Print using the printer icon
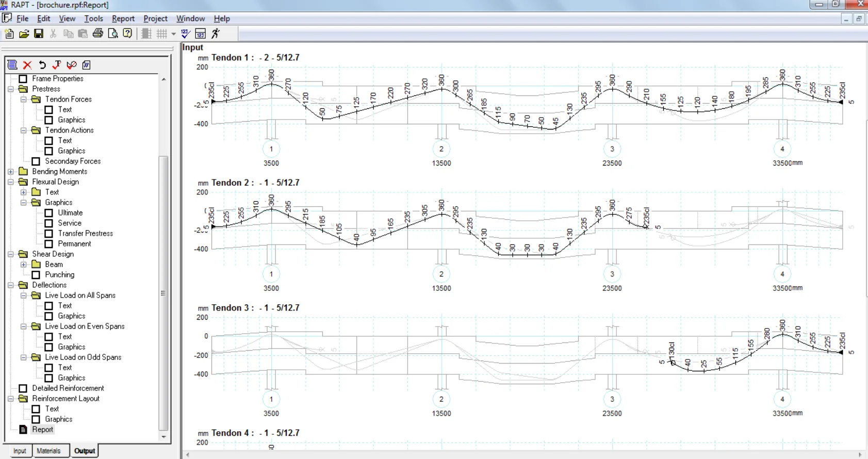The image size is (868, 459). [97, 34]
